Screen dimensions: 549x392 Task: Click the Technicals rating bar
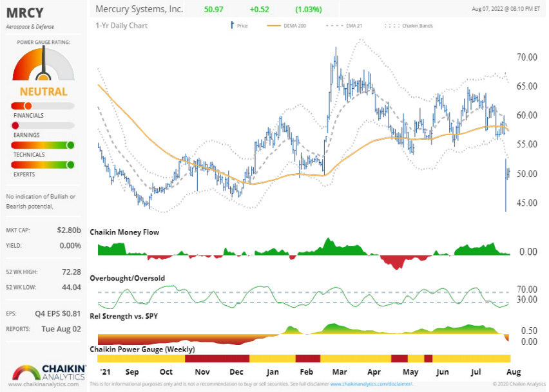[43, 145]
